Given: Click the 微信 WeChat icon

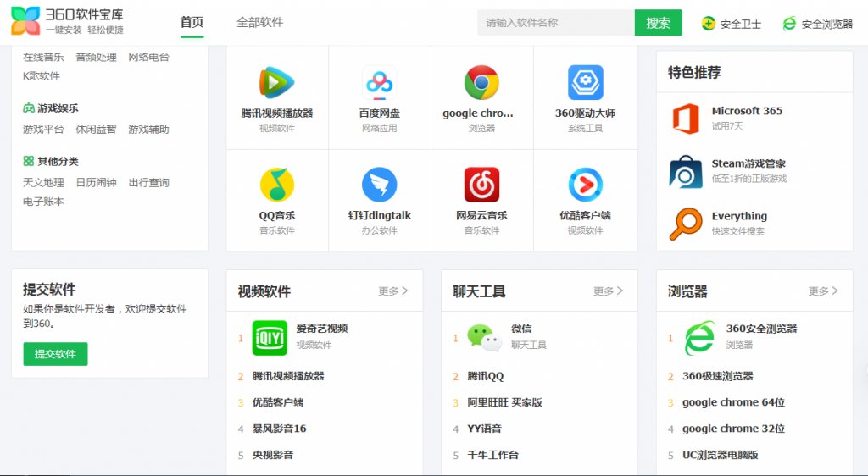Looking at the screenshot, I should pyautogui.click(x=484, y=338).
